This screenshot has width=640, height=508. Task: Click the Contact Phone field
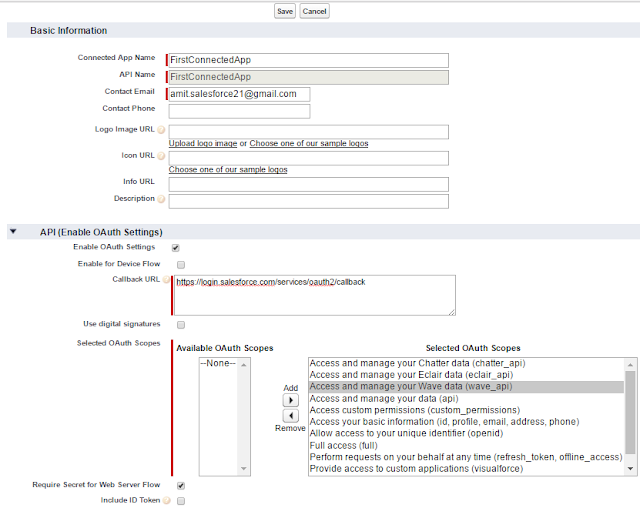(239, 111)
